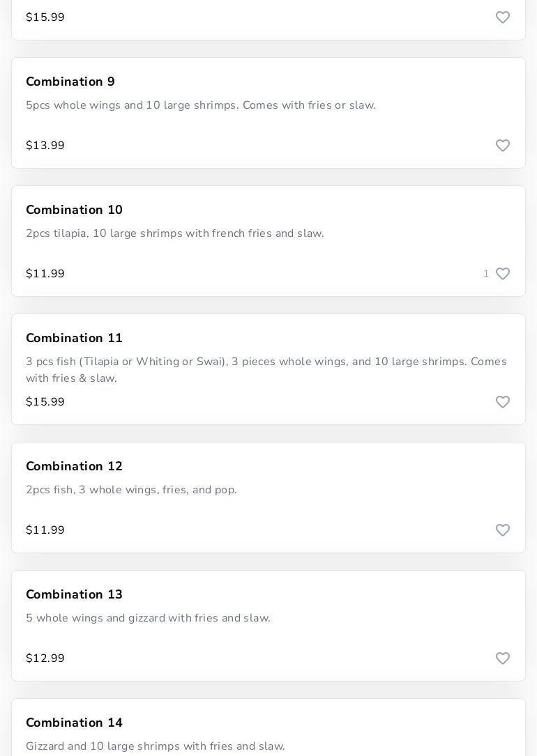The width and height of the screenshot is (537, 756).
Task: Open Combination 14 item
Action: coord(74,723)
